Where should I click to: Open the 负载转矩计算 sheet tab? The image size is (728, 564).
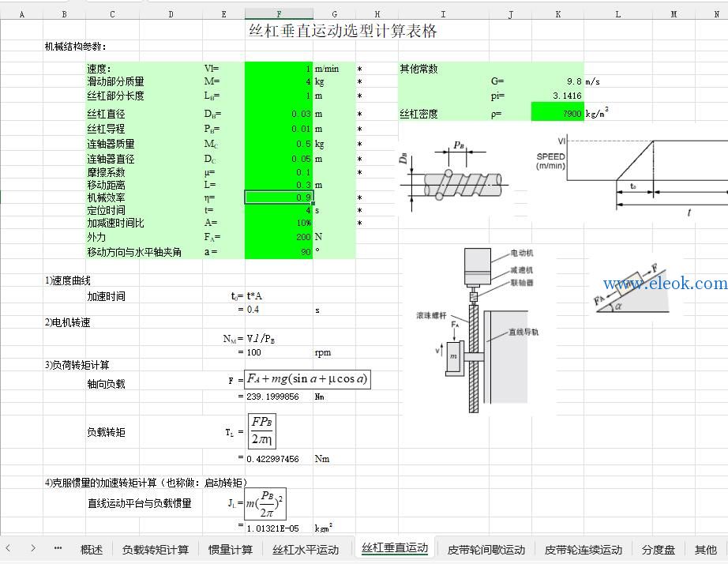pos(155,550)
